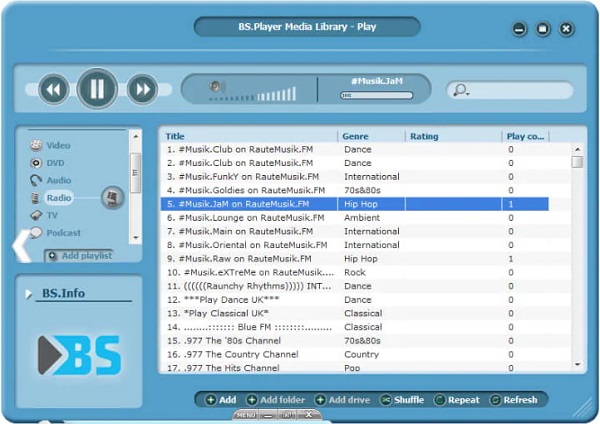
Task: Click station list scrollbar down arrow
Action: click(577, 365)
